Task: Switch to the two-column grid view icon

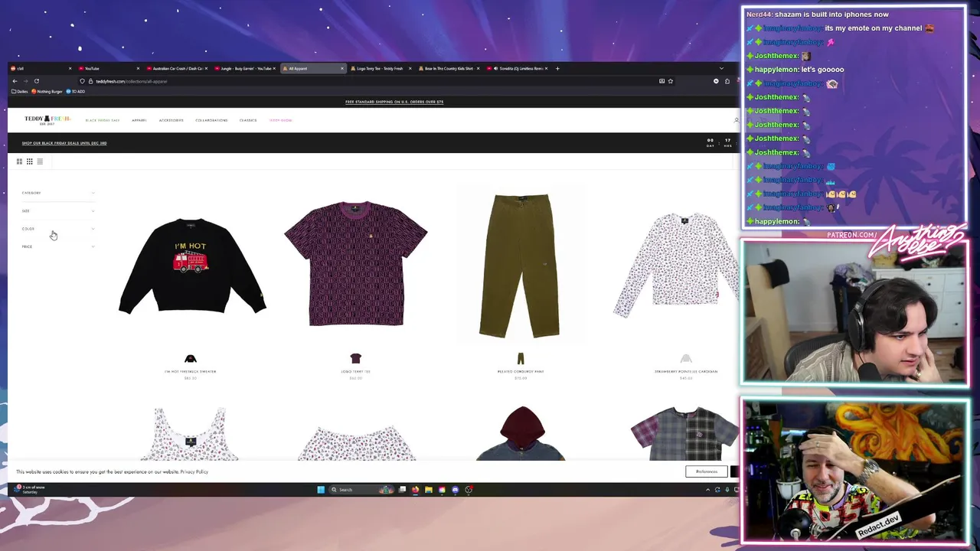Action: 19,161
